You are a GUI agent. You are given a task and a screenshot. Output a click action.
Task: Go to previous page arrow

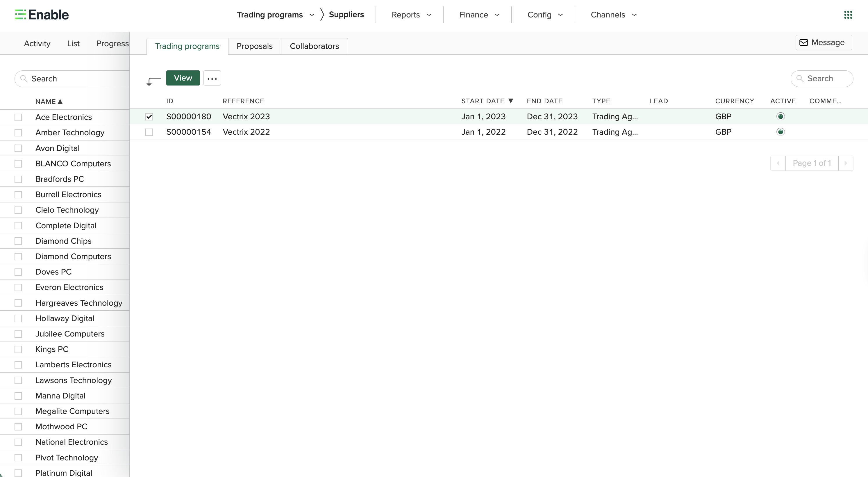point(778,163)
